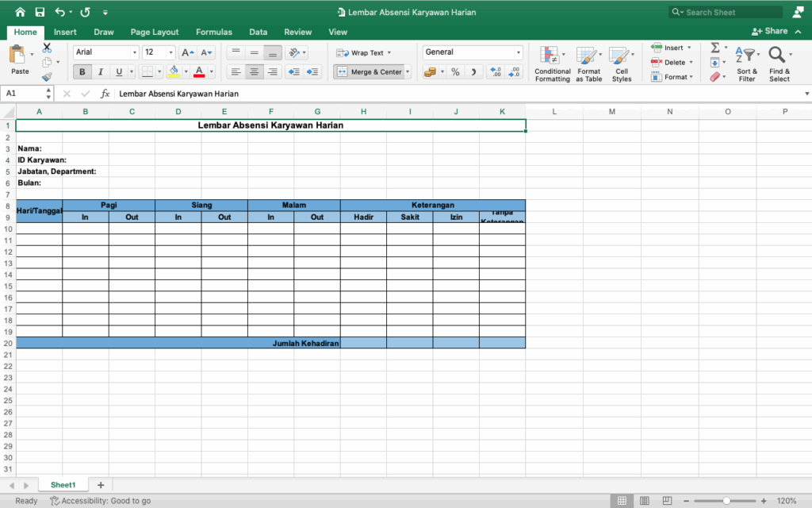The image size is (812, 508).
Task: Click the Borders icon
Action: point(147,71)
